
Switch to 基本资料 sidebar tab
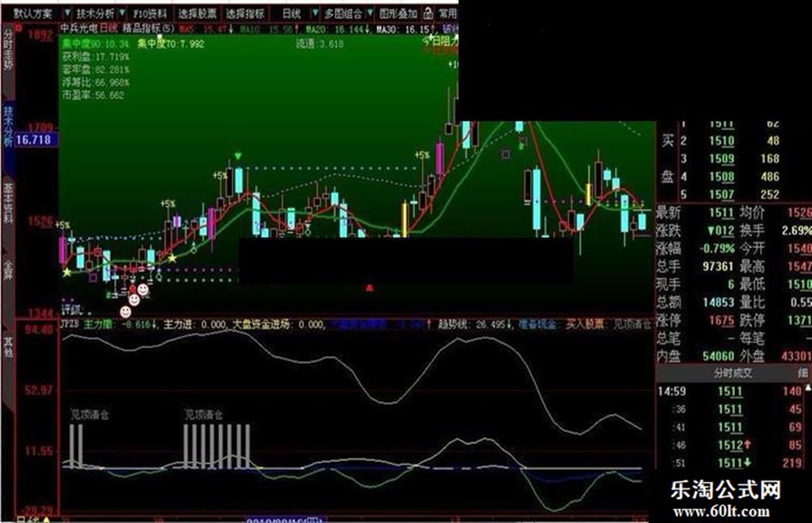[8, 203]
